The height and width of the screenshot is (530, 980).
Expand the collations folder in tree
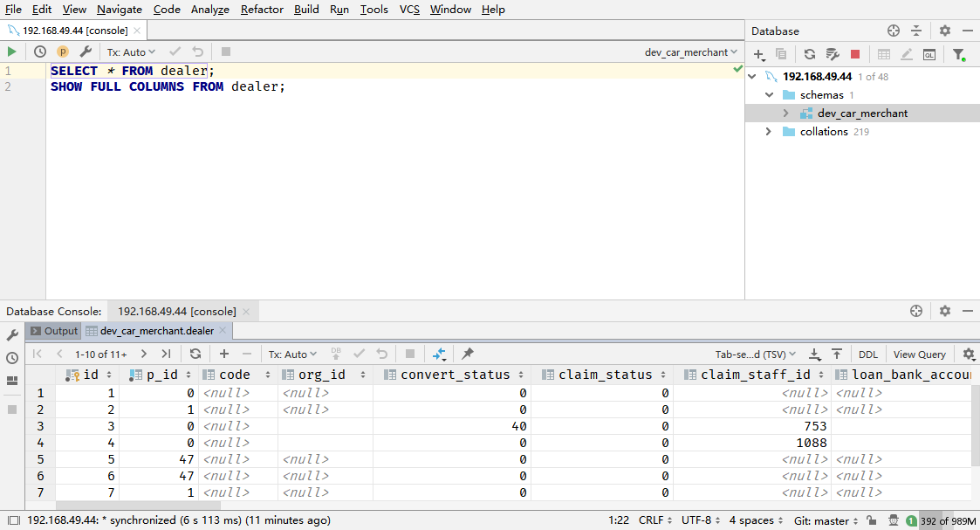click(768, 132)
